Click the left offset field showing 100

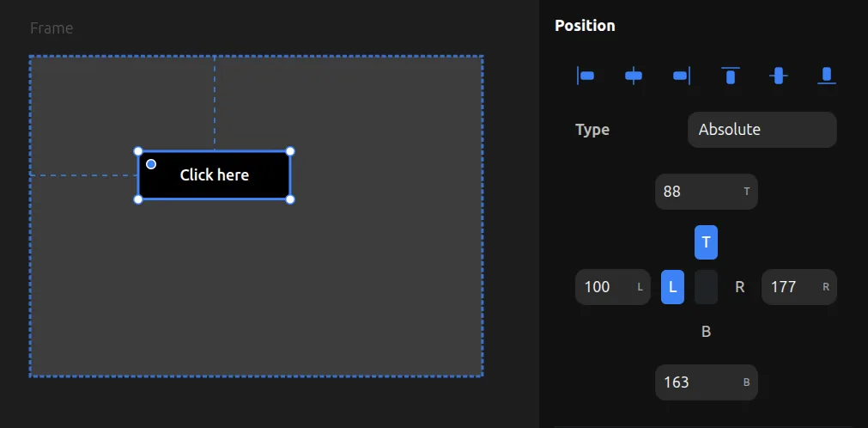[607, 287]
